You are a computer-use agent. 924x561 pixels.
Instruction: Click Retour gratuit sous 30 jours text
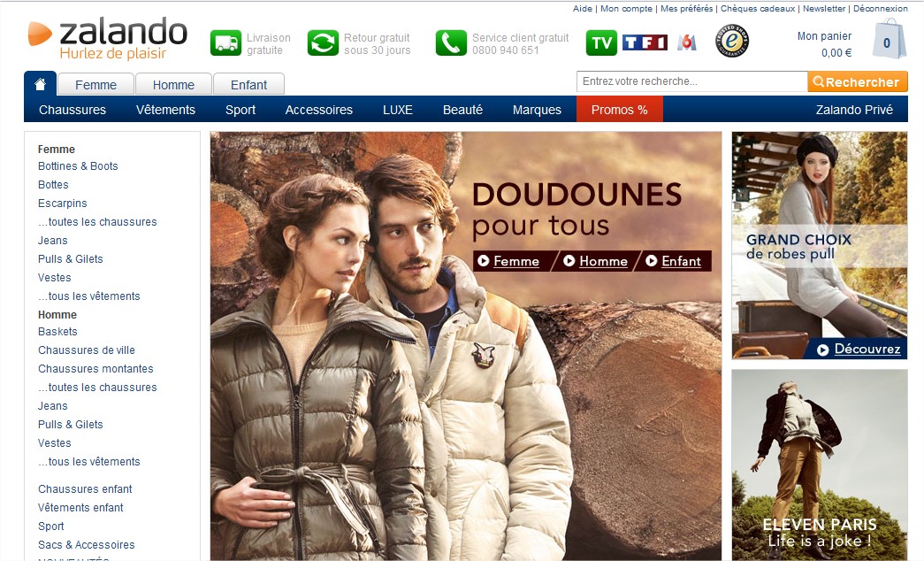(378, 43)
